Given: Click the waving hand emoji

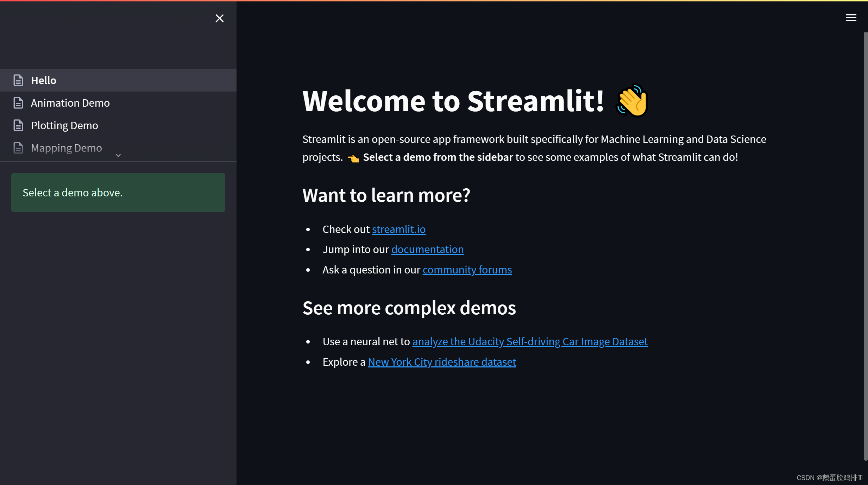Looking at the screenshot, I should coord(632,101).
